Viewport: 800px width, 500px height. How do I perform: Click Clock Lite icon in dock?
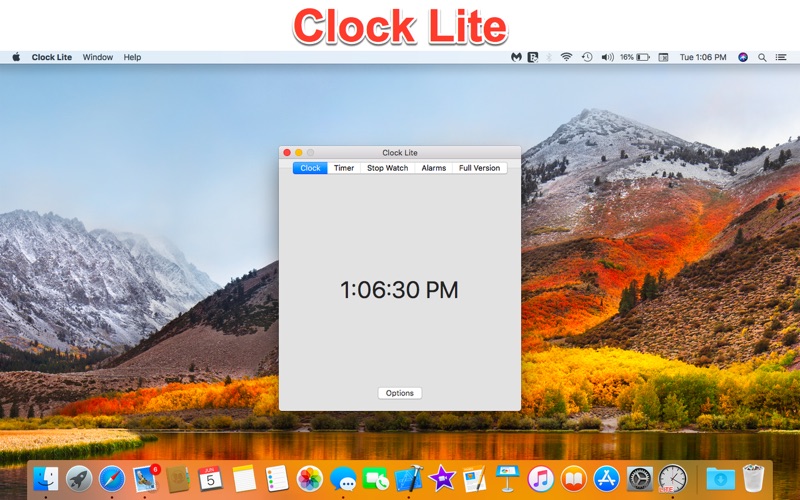[672, 479]
